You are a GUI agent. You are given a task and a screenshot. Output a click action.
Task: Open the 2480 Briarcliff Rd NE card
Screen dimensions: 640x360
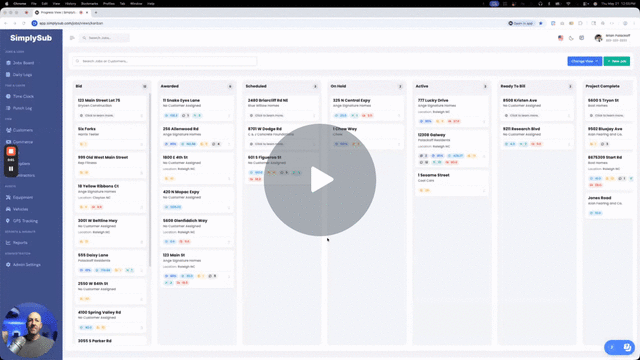pos(282,108)
